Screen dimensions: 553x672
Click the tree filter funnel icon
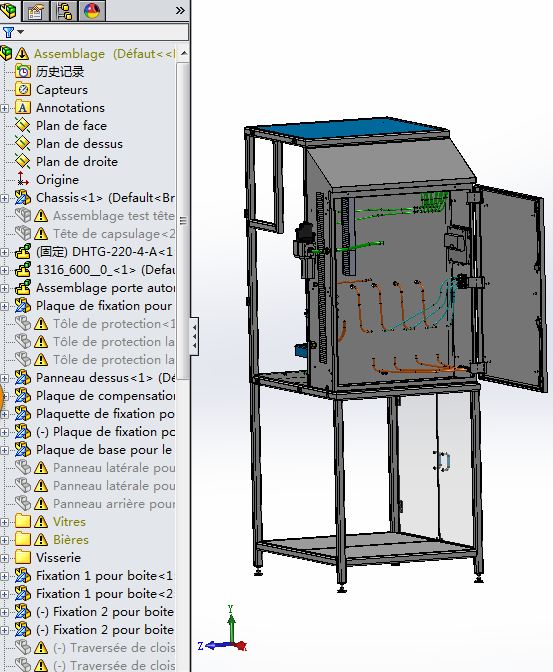tap(8, 32)
